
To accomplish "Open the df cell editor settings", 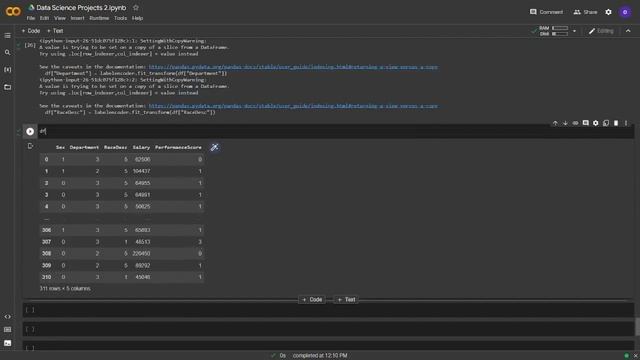I will pyautogui.click(x=596, y=123).
